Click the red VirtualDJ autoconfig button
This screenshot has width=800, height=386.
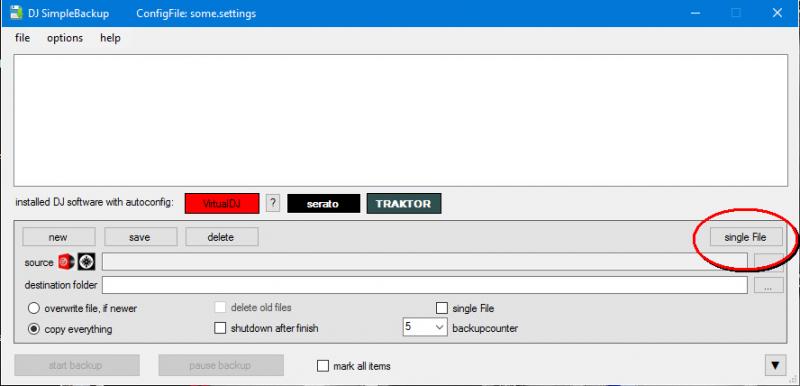point(222,203)
